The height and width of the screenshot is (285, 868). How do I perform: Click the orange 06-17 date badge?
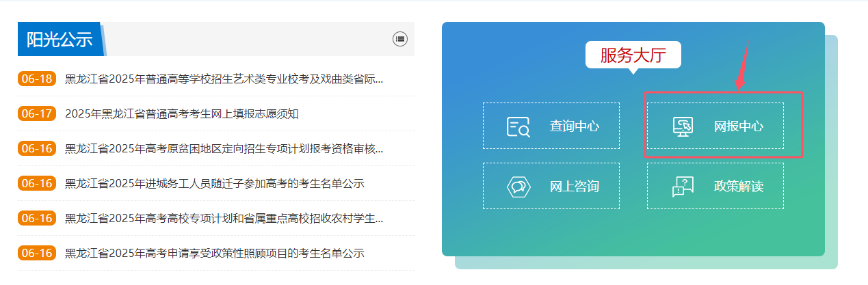click(36, 113)
